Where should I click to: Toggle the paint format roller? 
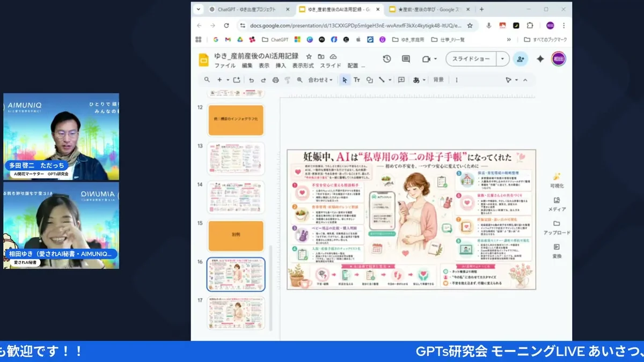click(288, 80)
